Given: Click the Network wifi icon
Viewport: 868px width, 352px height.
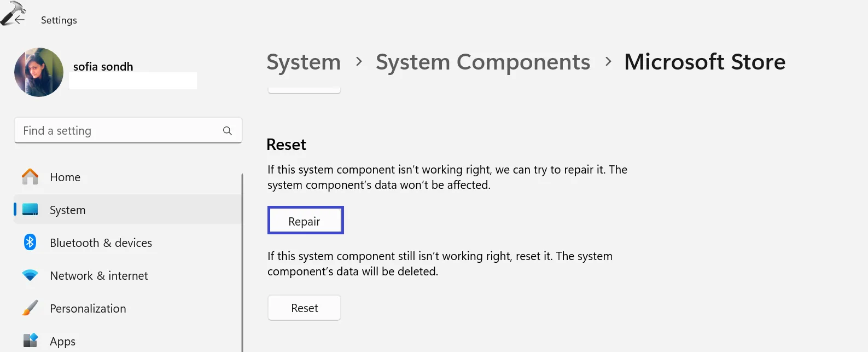Looking at the screenshot, I should pos(30,275).
